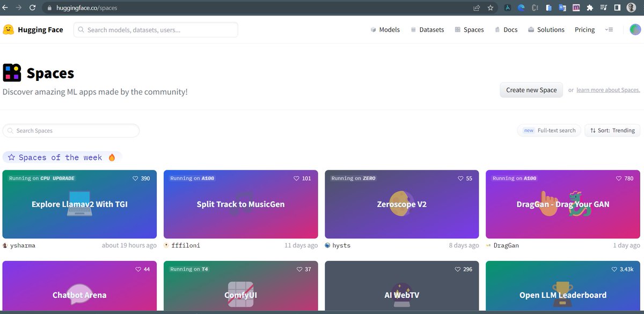Screen dimensions: 644x314
Task: Click the browser forward arrow
Action: point(19,8)
